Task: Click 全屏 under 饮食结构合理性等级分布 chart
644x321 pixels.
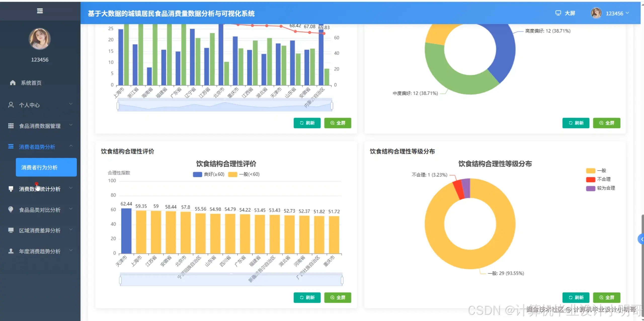Action: click(606, 297)
